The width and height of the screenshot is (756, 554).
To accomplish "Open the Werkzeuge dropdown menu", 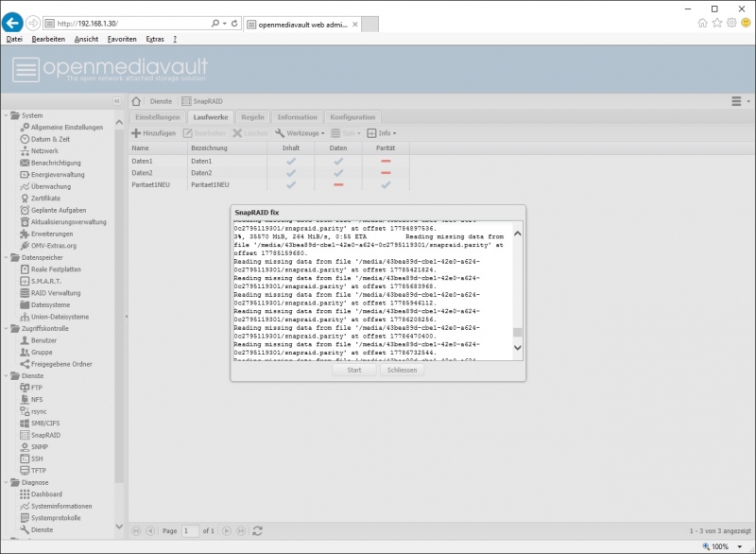I will (x=300, y=133).
